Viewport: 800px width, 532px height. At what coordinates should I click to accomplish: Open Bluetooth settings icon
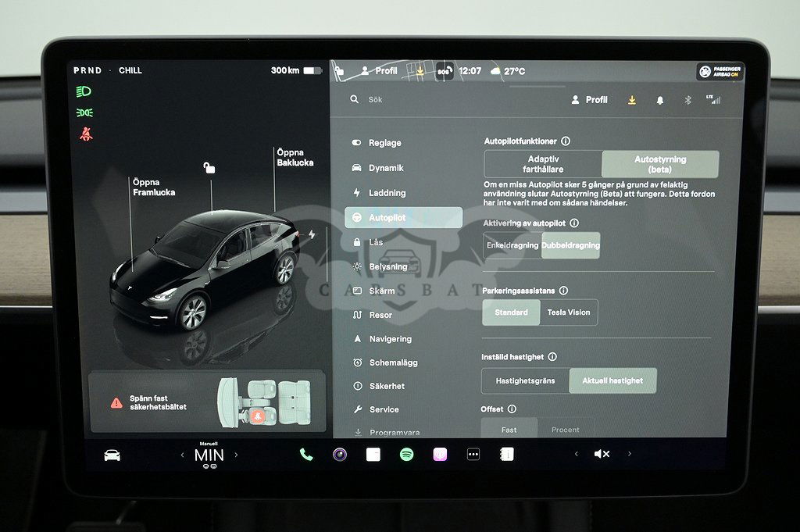click(x=688, y=100)
